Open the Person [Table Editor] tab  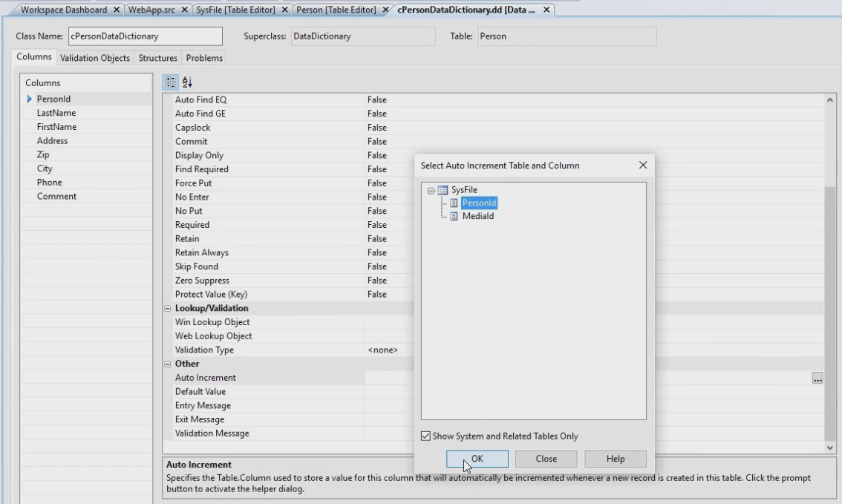coord(336,10)
